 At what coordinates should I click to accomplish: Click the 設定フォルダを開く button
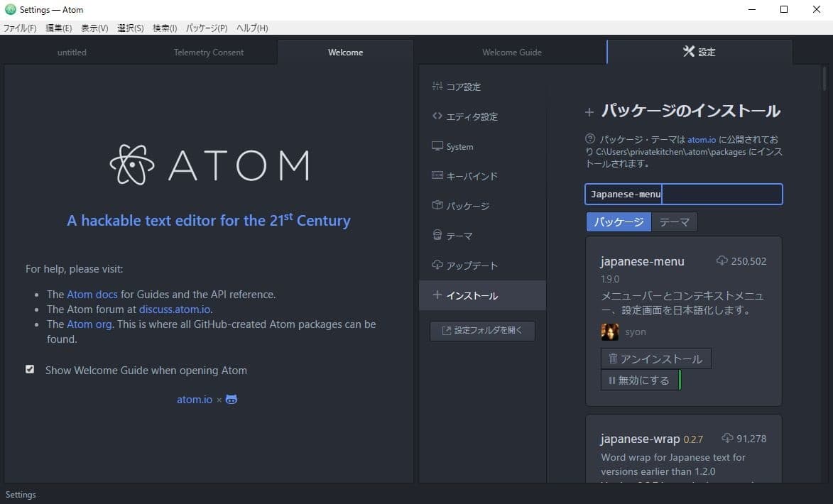click(x=482, y=330)
